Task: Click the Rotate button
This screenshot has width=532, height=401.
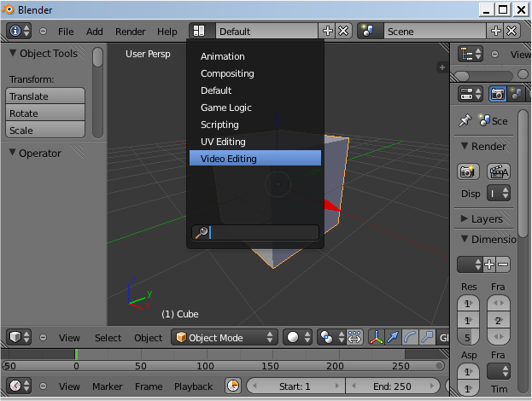Action: [45, 113]
